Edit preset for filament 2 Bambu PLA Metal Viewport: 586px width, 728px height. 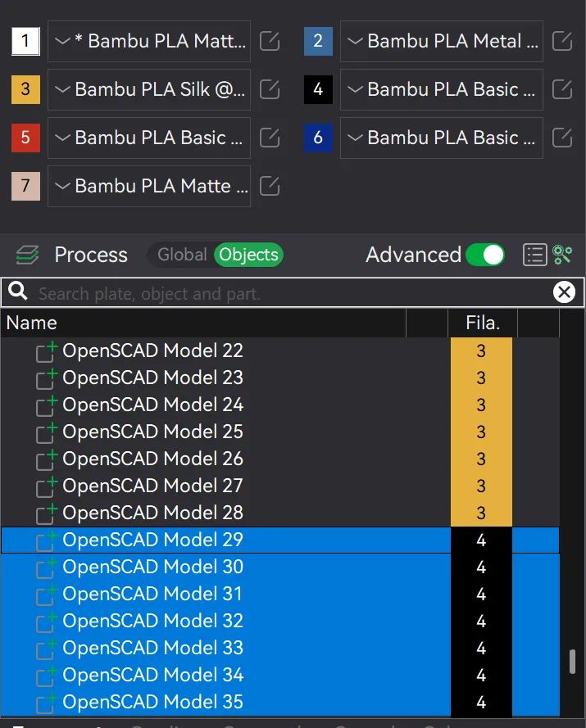point(562,41)
